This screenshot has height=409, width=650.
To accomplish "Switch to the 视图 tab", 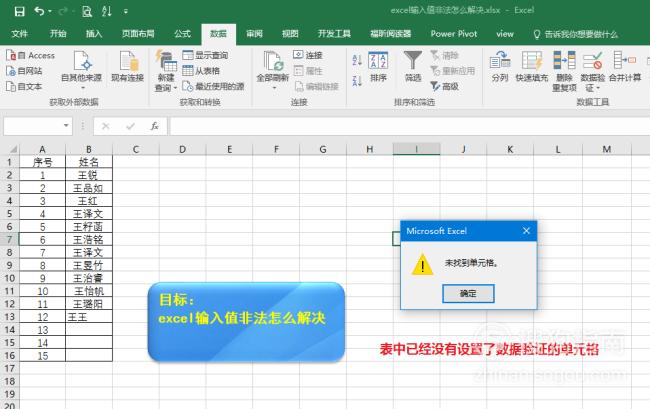I will point(290,34).
